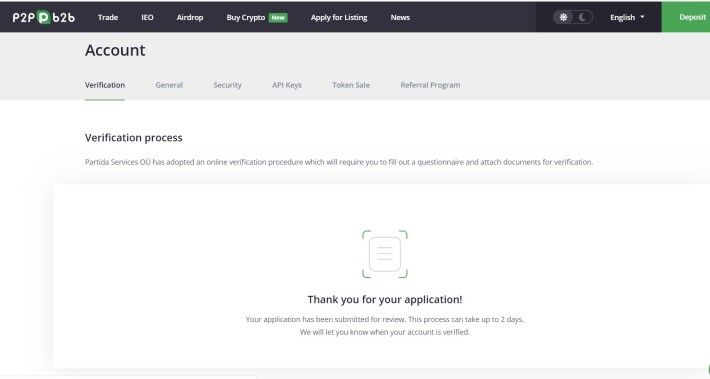Switch to dark theme moon icon
The height and width of the screenshot is (379, 710).
(583, 17)
